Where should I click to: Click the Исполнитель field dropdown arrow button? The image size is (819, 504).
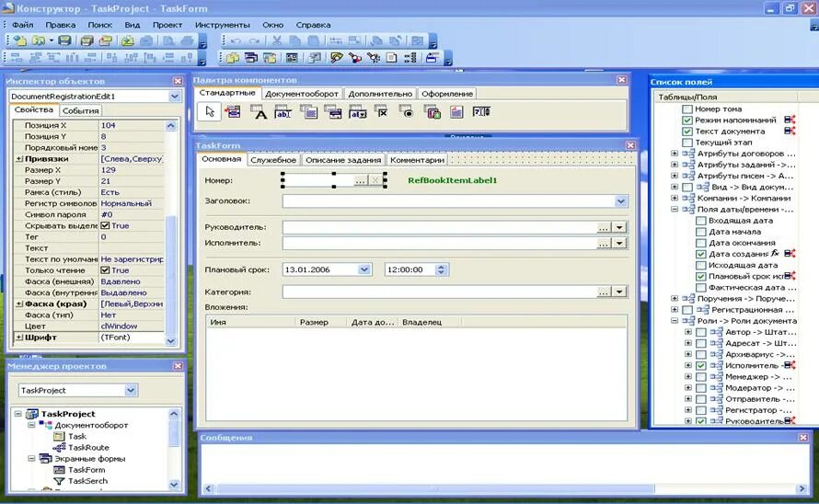[619, 244]
